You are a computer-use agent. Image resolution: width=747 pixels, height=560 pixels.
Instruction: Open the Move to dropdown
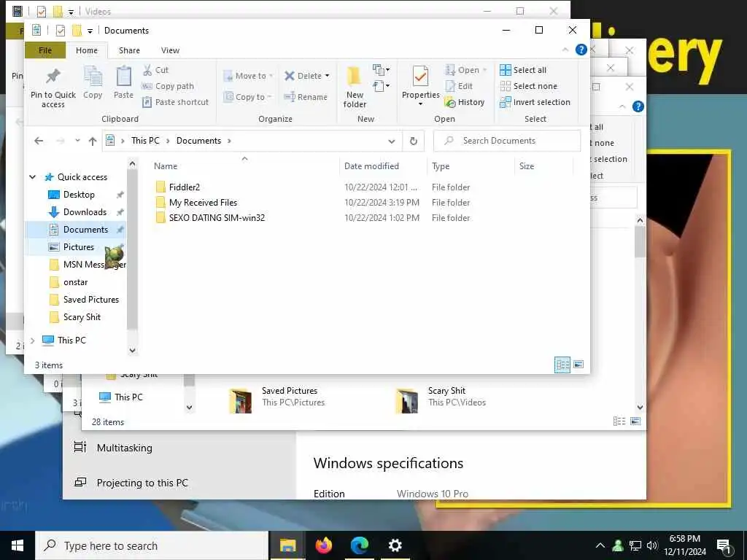click(248, 76)
